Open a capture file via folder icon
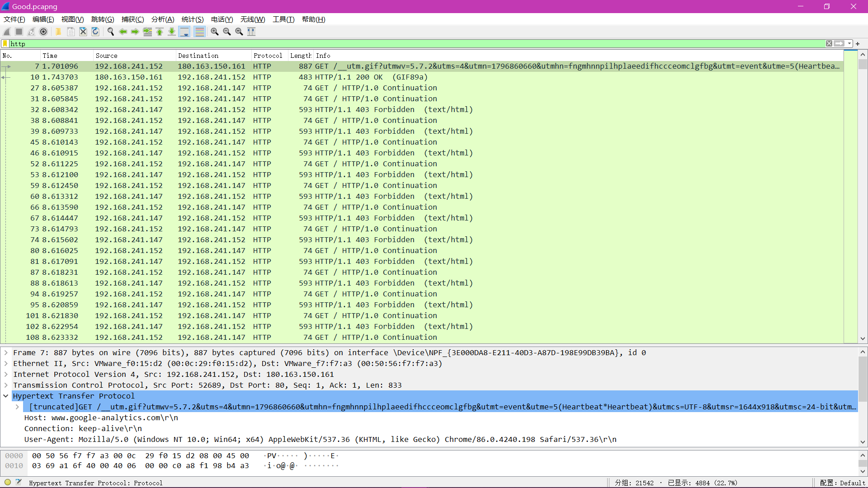Screen dimensions: 868x488 (x=58, y=32)
